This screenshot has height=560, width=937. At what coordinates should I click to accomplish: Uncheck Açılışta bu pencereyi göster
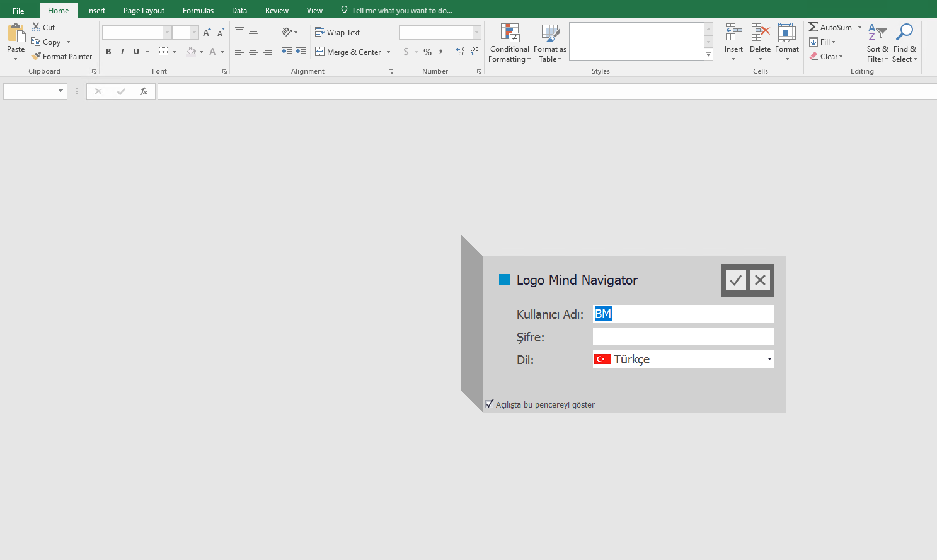pyautogui.click(x=490, y=404)
